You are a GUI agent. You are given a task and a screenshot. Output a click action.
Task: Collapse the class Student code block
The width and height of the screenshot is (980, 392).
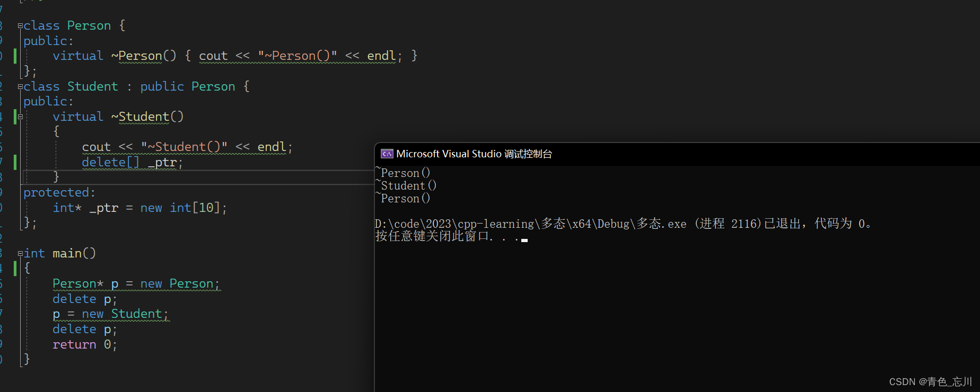(20, 86)
